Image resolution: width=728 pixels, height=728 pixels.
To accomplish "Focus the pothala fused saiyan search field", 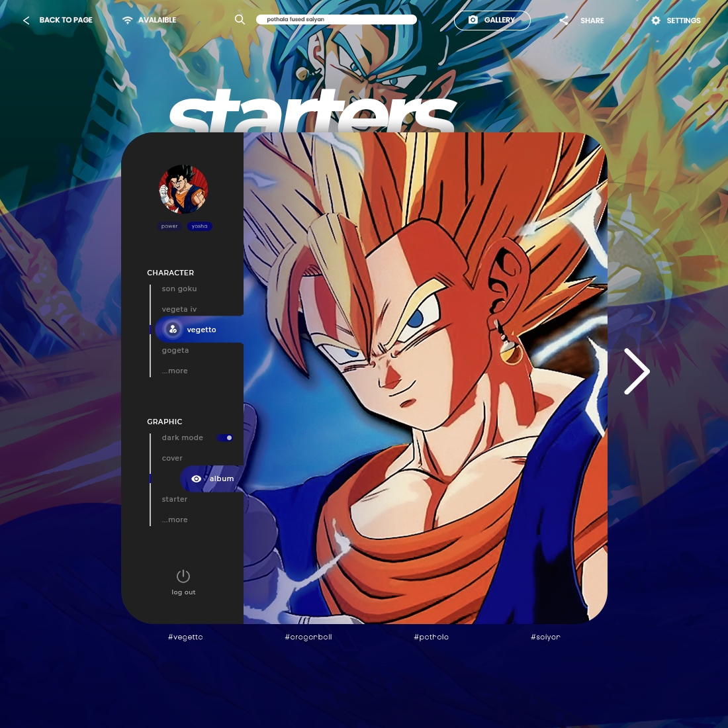I will click(x=336, y=19).
